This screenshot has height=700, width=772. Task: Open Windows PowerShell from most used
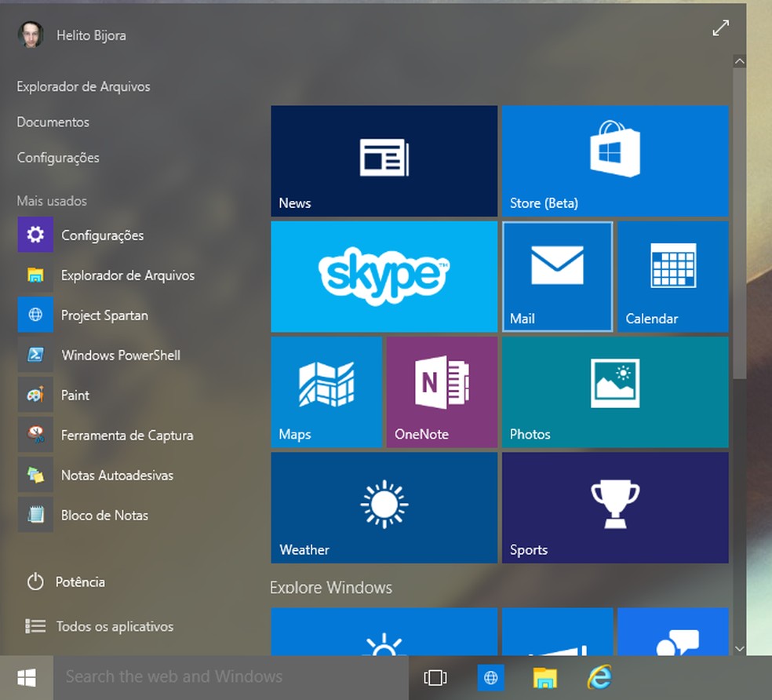[122, 355]
